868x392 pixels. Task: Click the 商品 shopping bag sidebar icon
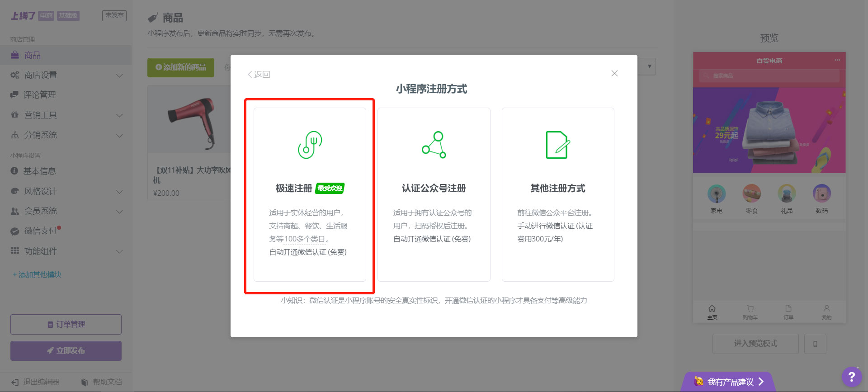tap(15, 55)
